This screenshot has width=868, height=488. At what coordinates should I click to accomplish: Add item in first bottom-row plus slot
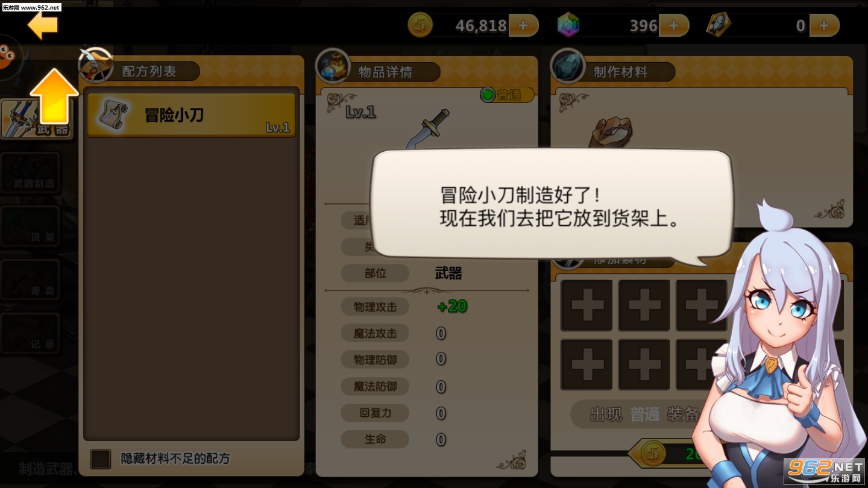pos(587,364)
